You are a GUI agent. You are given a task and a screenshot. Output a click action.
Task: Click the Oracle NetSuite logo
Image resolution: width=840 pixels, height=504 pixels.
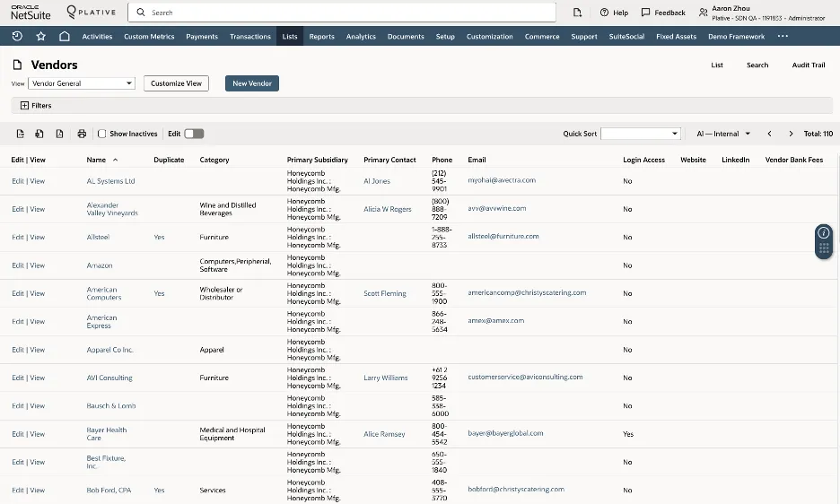click(x=31, y=13)
